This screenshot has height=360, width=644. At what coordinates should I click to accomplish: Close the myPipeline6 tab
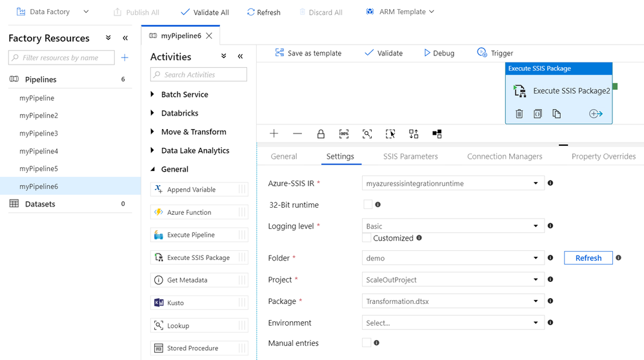click(x=209, y=35)
